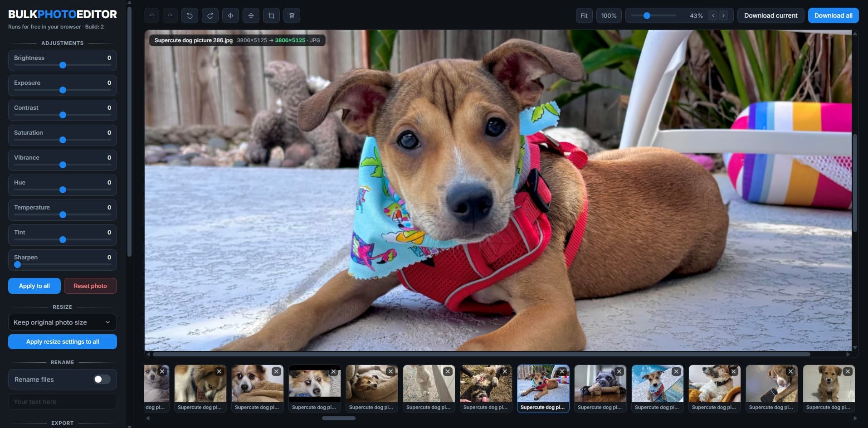Viewport: 868px width, 428px height.
Task: Remove the dog rolling in dirt thumbnail
Action: 505,371
